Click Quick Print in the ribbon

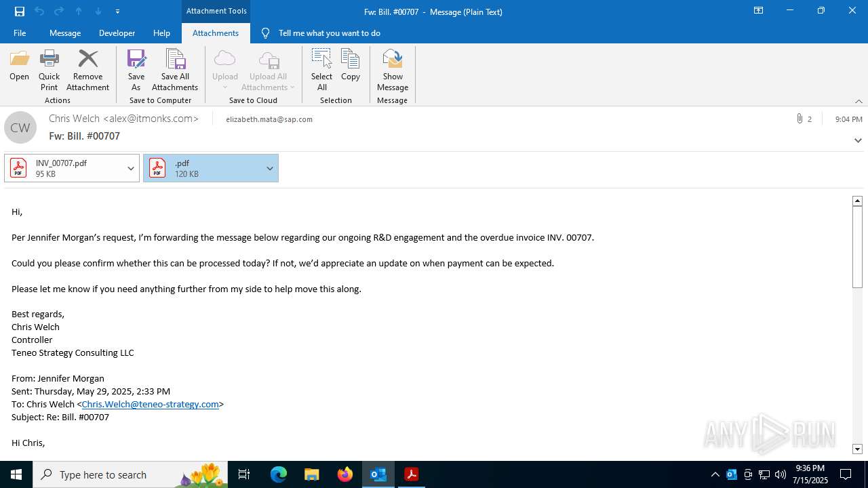pos(50,70)
